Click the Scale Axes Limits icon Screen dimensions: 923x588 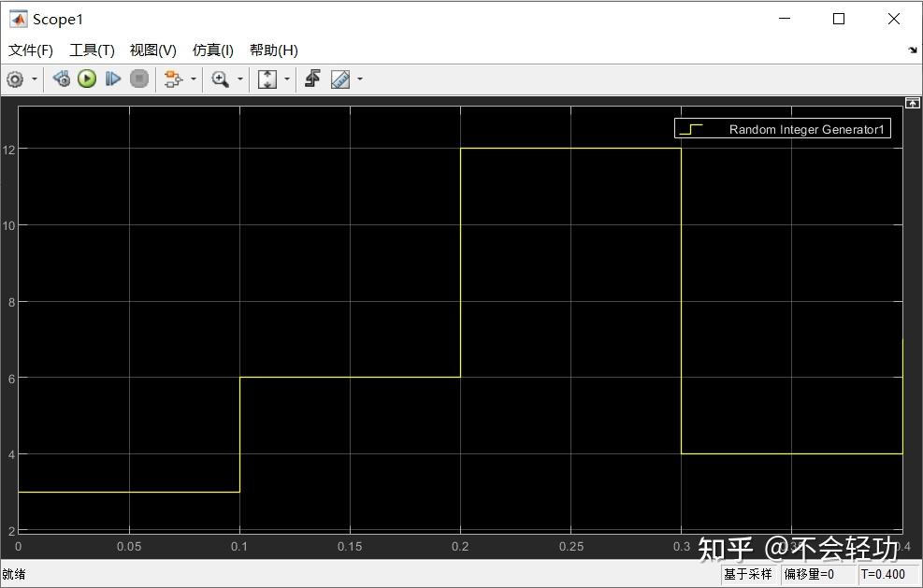(267, 79)
